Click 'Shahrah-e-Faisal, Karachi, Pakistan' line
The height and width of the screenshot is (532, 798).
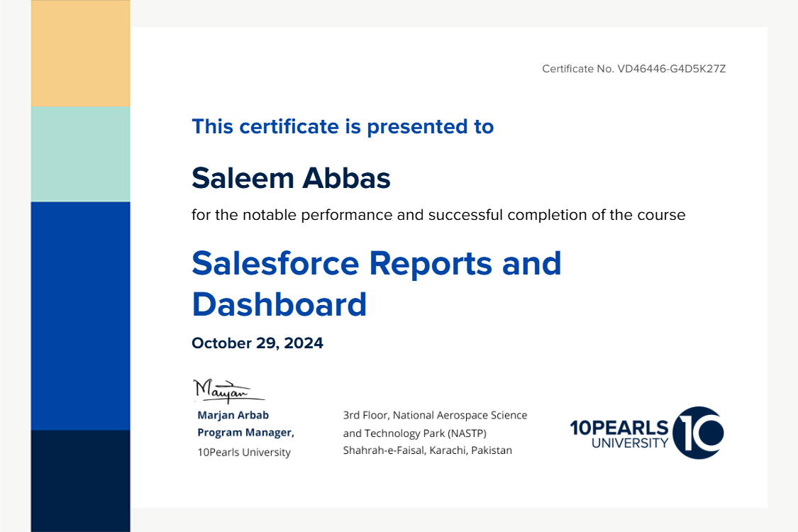[x=428, y=450]
